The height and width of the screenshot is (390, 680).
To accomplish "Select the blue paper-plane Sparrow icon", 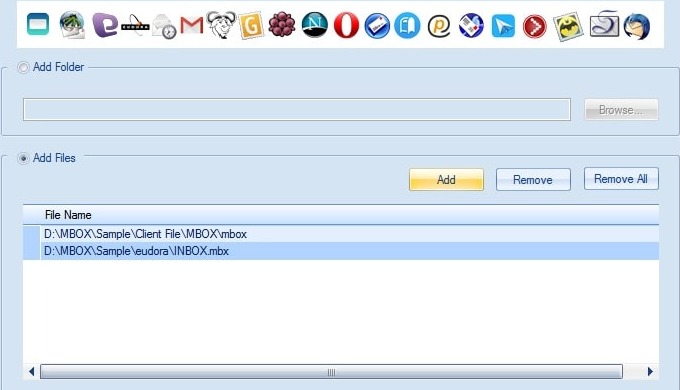I will coord(503,26).
